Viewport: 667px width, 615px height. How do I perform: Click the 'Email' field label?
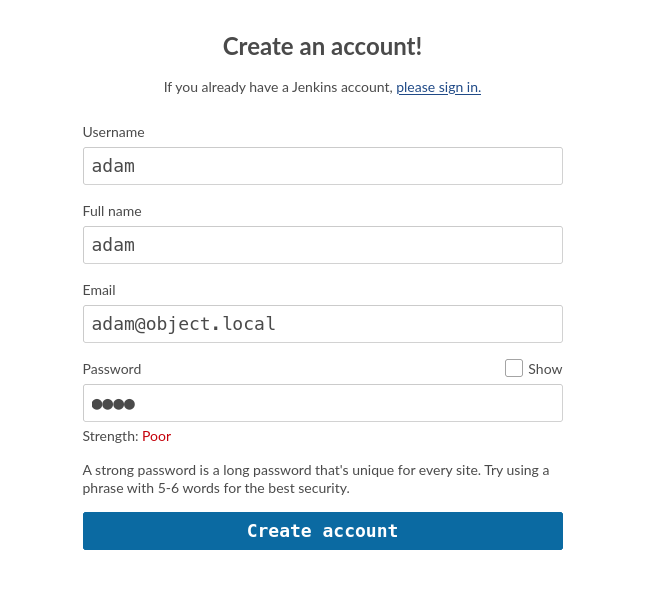(99, 290)
